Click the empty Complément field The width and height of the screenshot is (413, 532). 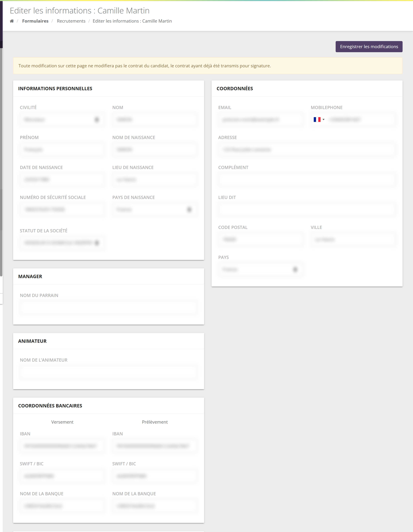(307, 179)
